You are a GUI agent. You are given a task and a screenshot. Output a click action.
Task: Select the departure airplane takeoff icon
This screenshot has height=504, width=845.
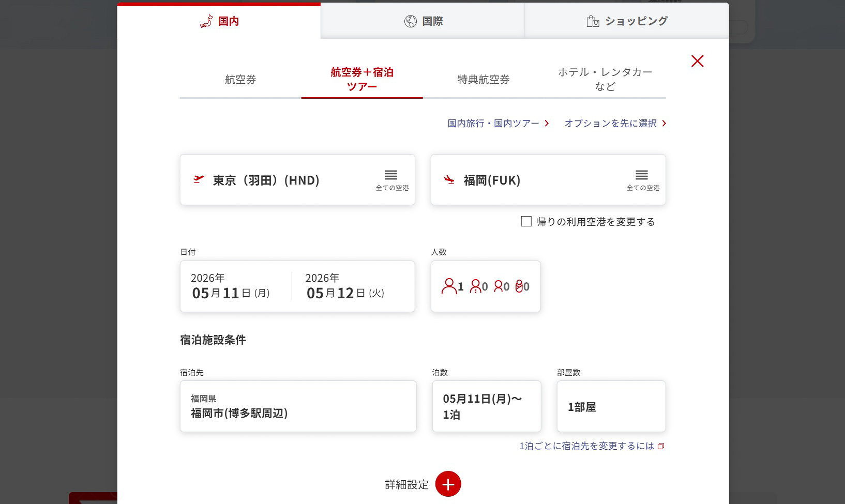199,179
